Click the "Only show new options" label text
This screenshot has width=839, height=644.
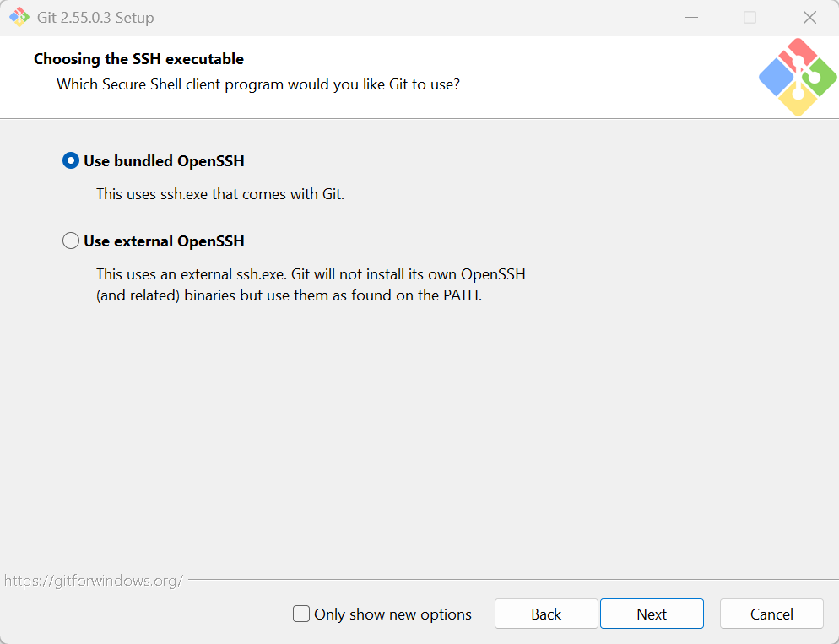(x=392, y=614)
